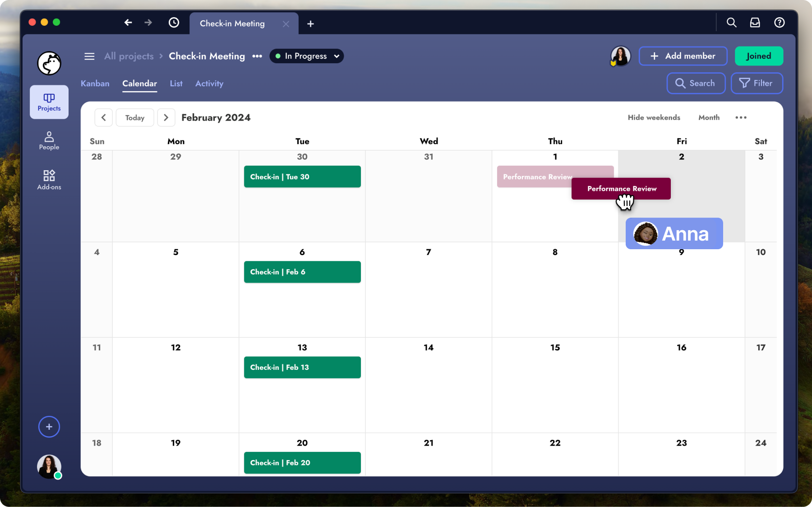Go to next month with right chevron

point(166,118)
